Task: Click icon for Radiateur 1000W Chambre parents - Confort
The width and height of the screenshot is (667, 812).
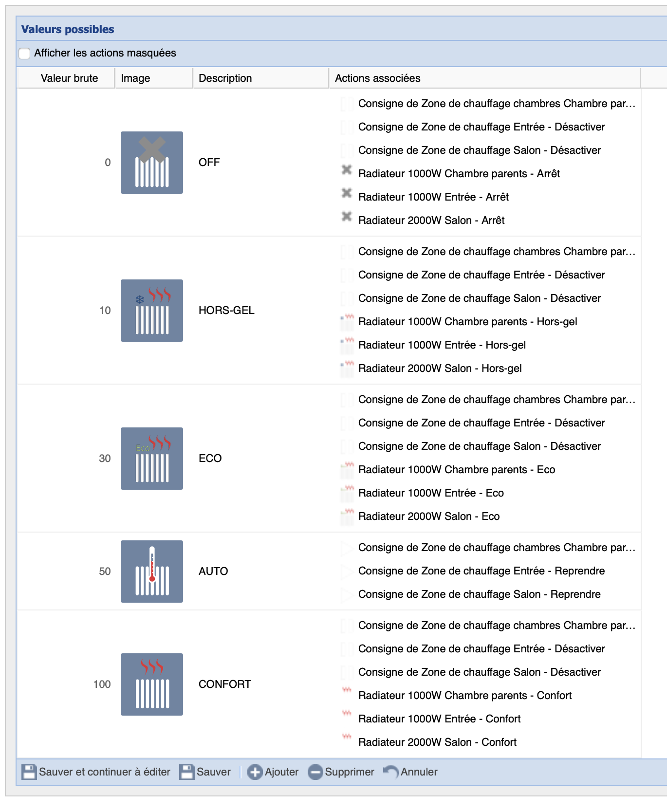Action: coord(347,690)
